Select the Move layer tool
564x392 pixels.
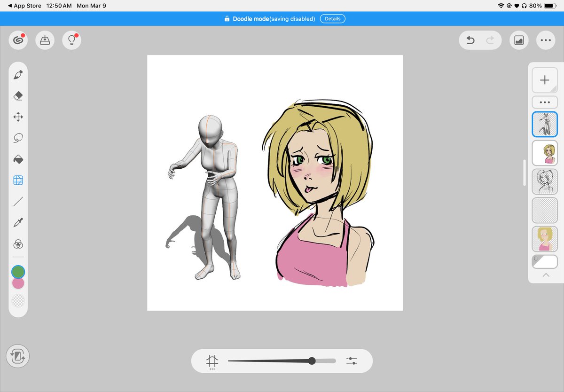(18, 117)
